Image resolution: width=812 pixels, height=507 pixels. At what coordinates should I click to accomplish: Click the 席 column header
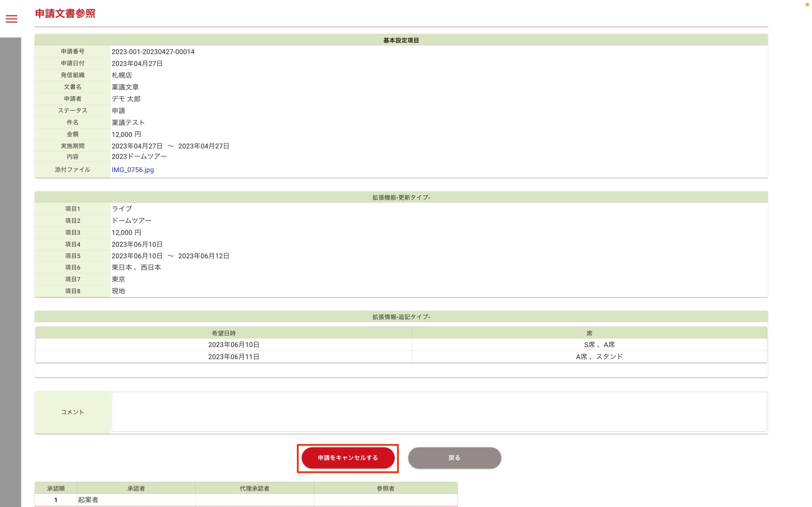point(589,333)
